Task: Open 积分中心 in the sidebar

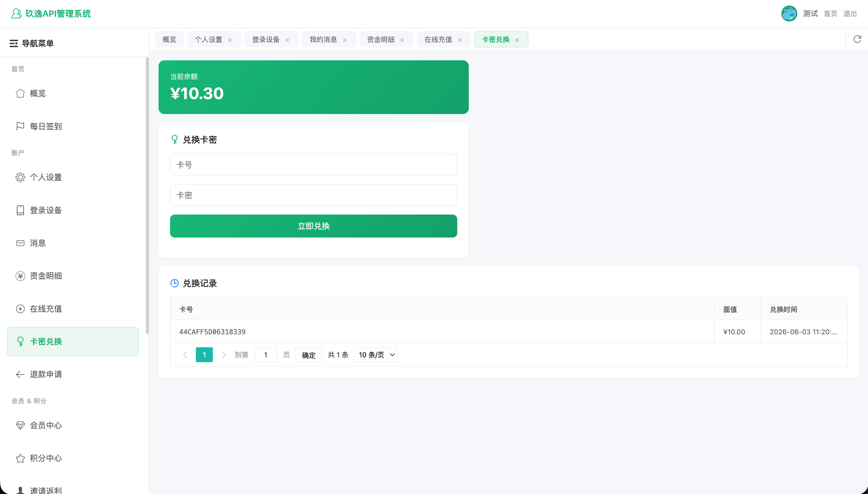Action: tap(73, 458)
